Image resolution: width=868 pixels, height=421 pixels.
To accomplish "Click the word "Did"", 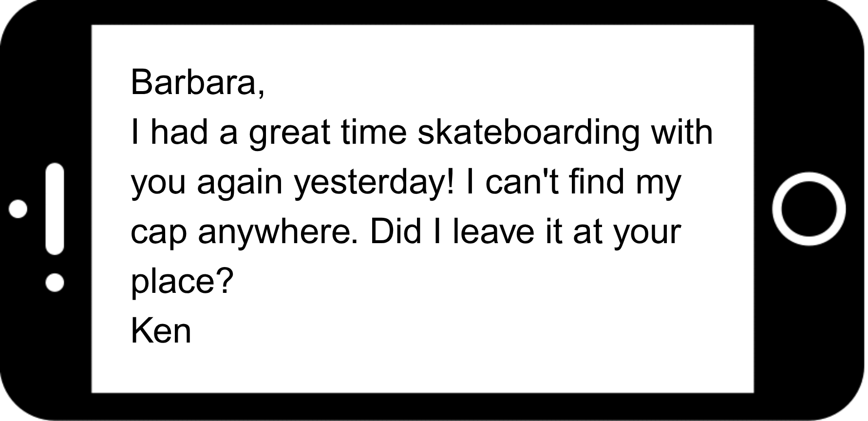I will coord(395,232).
